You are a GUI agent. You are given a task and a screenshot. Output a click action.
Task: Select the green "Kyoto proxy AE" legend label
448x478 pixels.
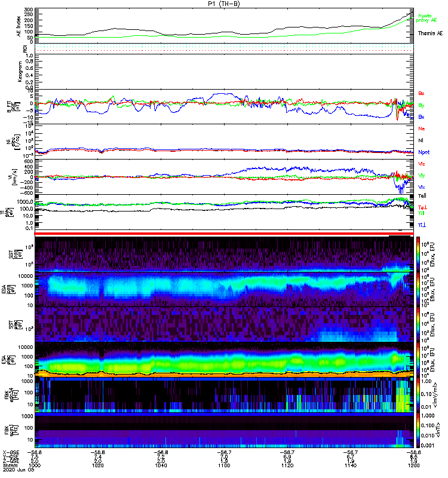click(x=426, y=18)
